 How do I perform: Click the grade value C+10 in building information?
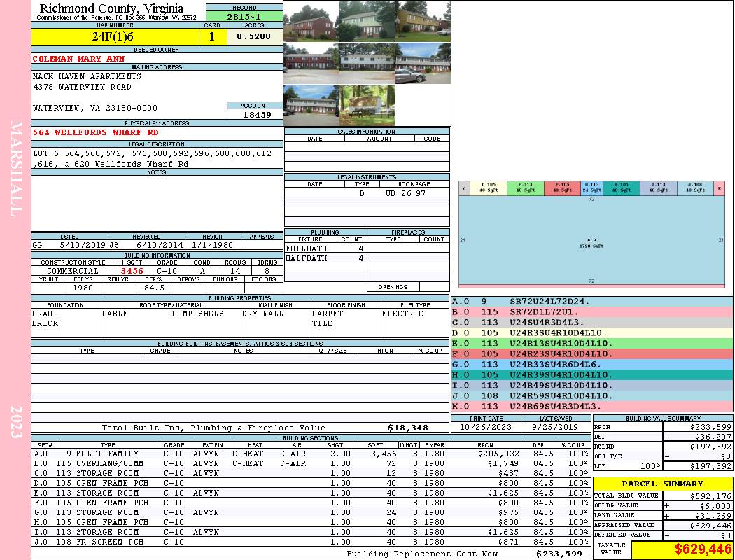[x=167, y=271]
